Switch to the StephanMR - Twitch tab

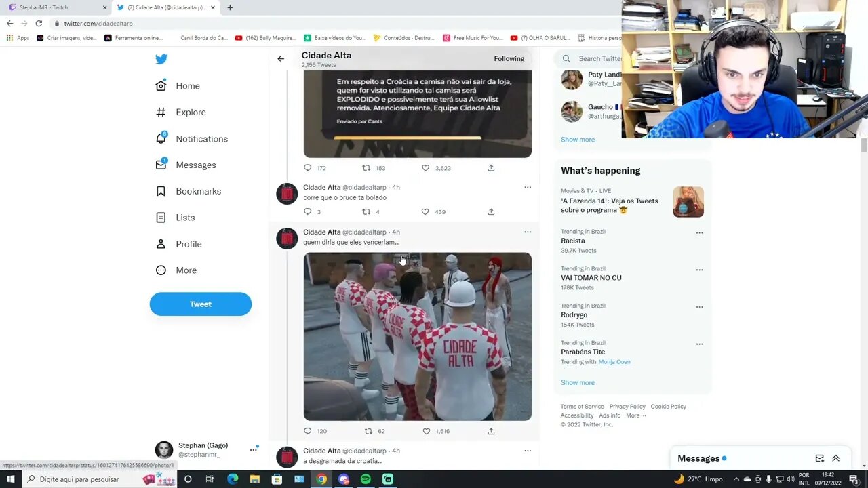click(58, 7)
